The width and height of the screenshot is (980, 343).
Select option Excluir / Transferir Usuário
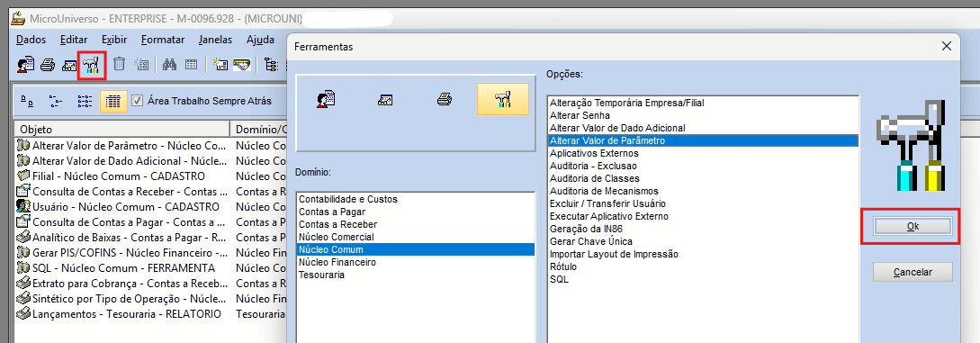(x=703, y=203)
